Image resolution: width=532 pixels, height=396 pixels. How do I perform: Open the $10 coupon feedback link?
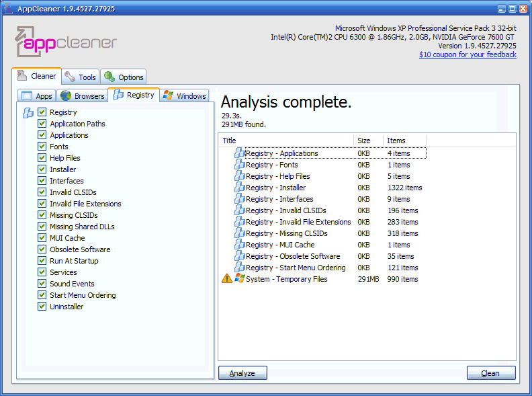click(468, 54)
